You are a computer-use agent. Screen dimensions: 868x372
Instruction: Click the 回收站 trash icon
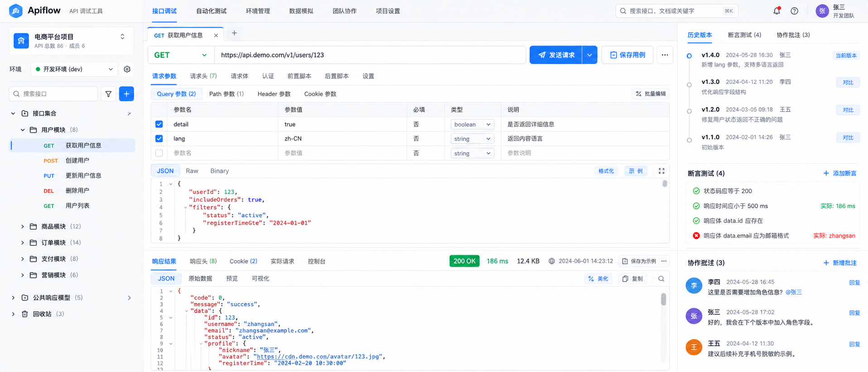tap(25, 314)
